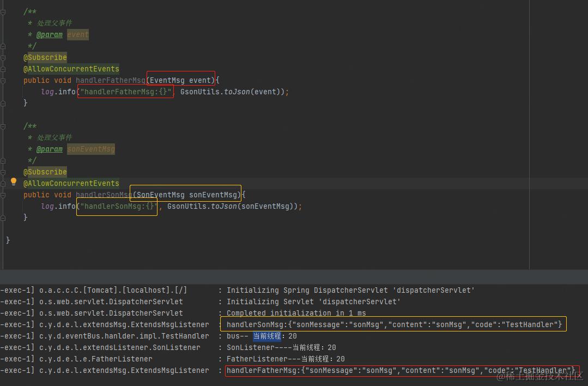Click "Initializing Spring DispatcherServlet" console message
The width and height of the screenshot is (588, 386).
pos(350,291)
